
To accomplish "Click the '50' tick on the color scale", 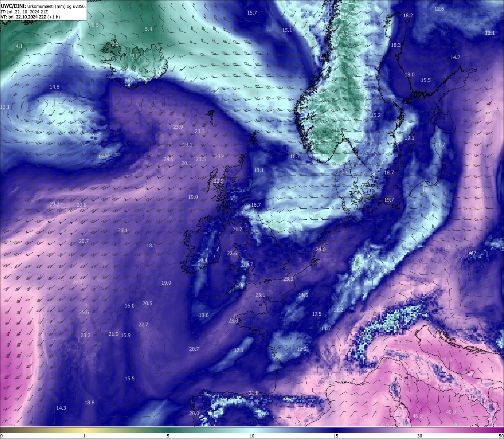I will tap(501, 436).
